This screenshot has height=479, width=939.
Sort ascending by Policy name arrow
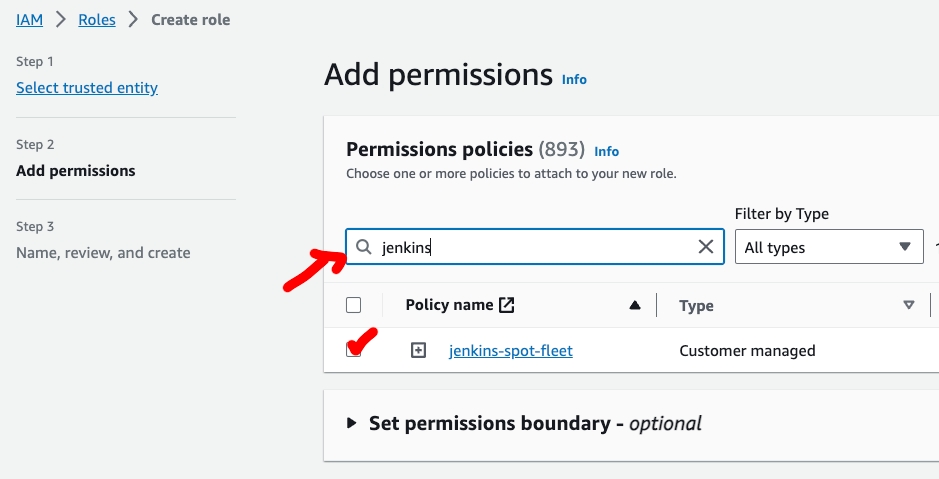point(634,305)
